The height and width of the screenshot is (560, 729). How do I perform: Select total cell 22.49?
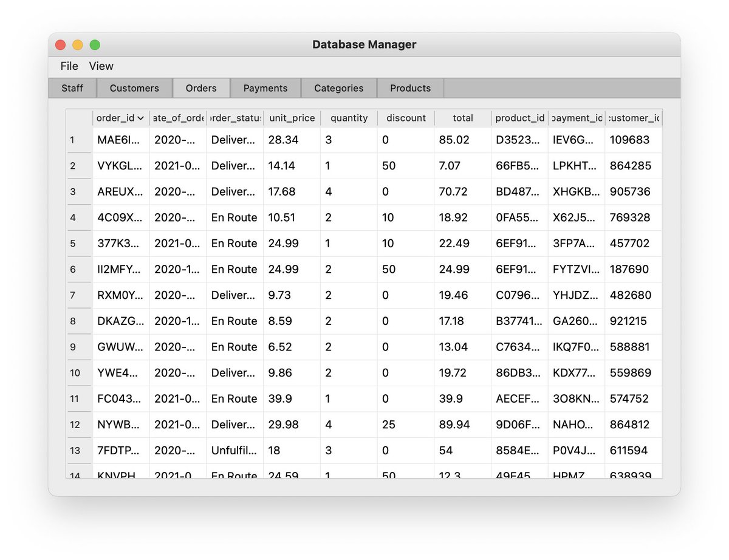pos(463,244)
